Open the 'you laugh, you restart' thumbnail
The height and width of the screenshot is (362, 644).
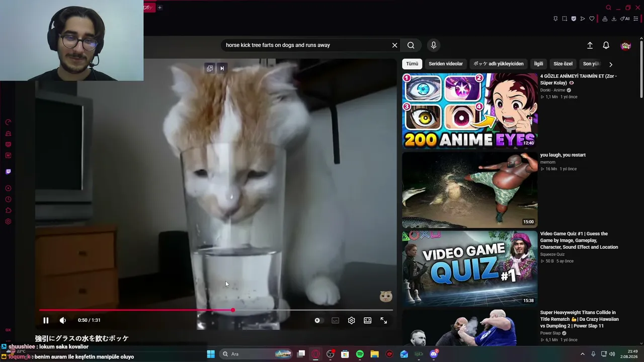(x=469, y=190)
